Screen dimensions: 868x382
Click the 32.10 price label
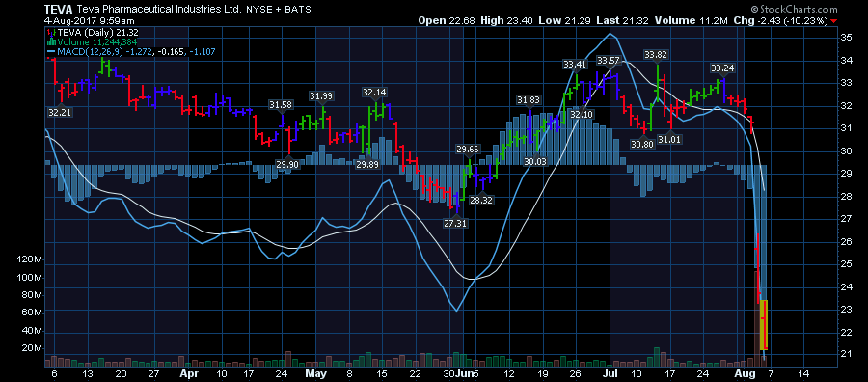click(582, 114)
